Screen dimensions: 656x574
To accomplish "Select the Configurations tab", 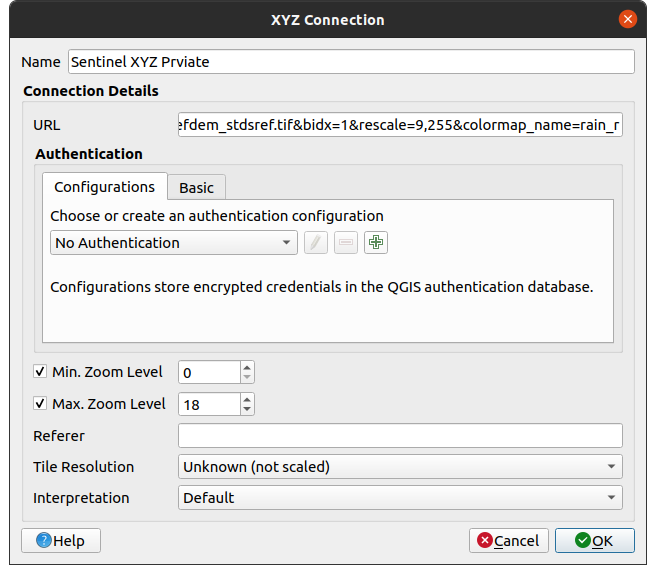I will click(104, 187).
